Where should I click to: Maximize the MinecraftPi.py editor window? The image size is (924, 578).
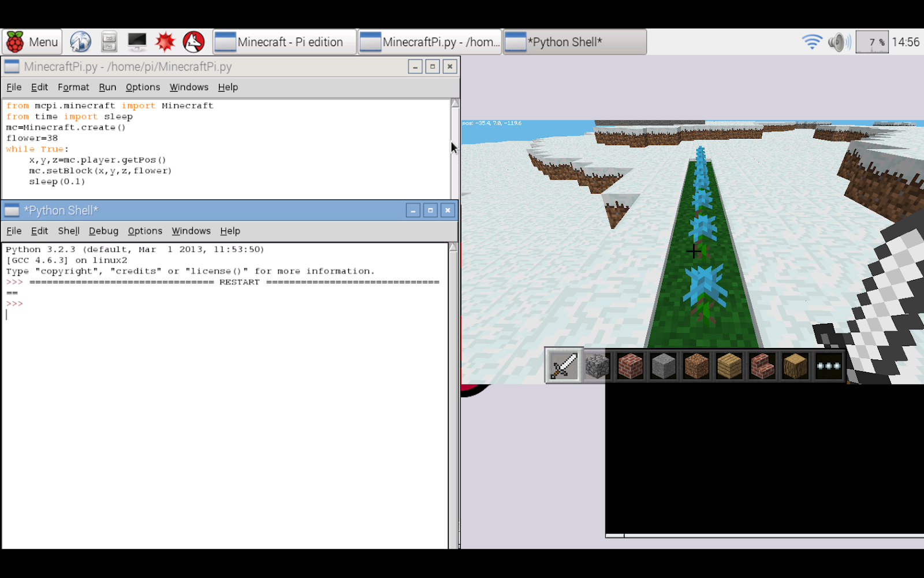(x=433, y=66)
